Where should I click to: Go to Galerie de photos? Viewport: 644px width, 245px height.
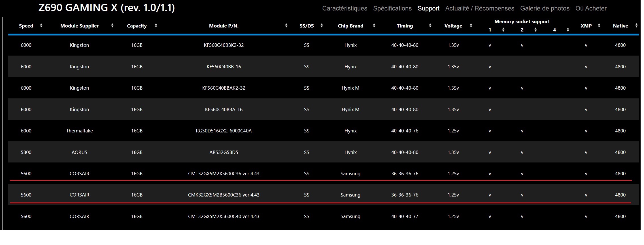545,9
